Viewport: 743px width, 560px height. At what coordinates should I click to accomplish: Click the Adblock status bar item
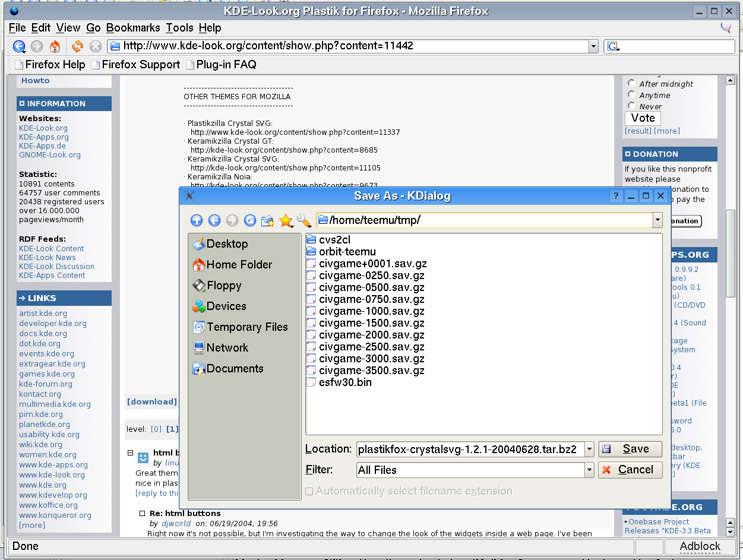700,546
